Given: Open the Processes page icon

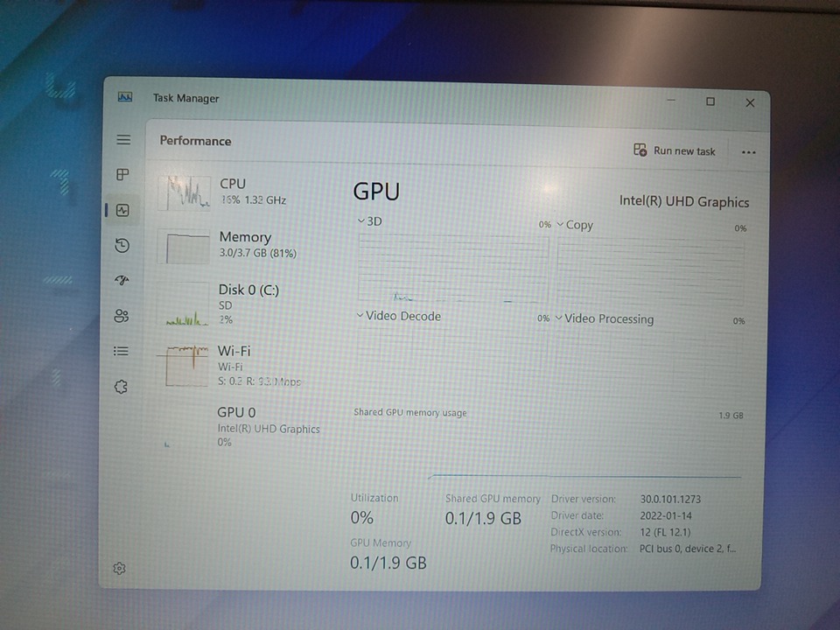Looking at the screenshot, I should (x=122, y=175).
